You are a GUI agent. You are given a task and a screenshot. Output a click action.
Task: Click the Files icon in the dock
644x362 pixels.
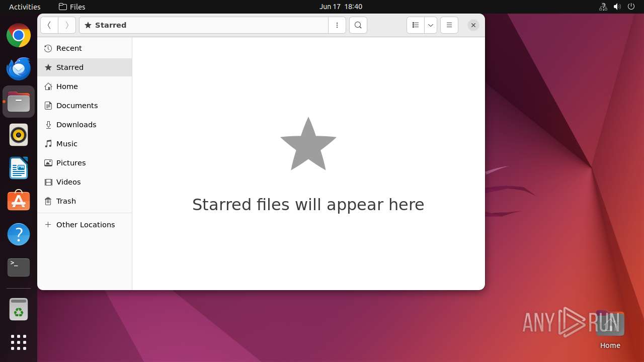19,102
